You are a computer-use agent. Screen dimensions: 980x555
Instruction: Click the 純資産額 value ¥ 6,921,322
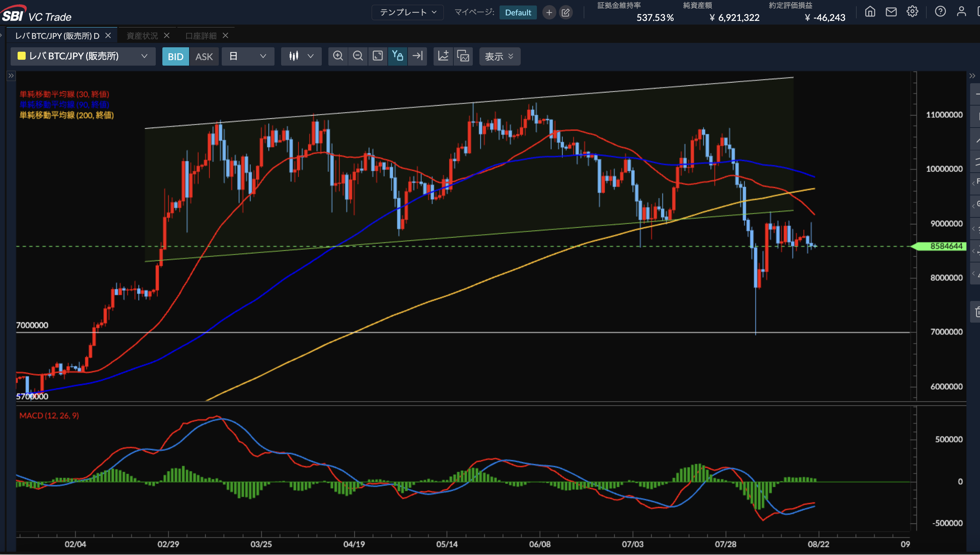coord(734,18)
